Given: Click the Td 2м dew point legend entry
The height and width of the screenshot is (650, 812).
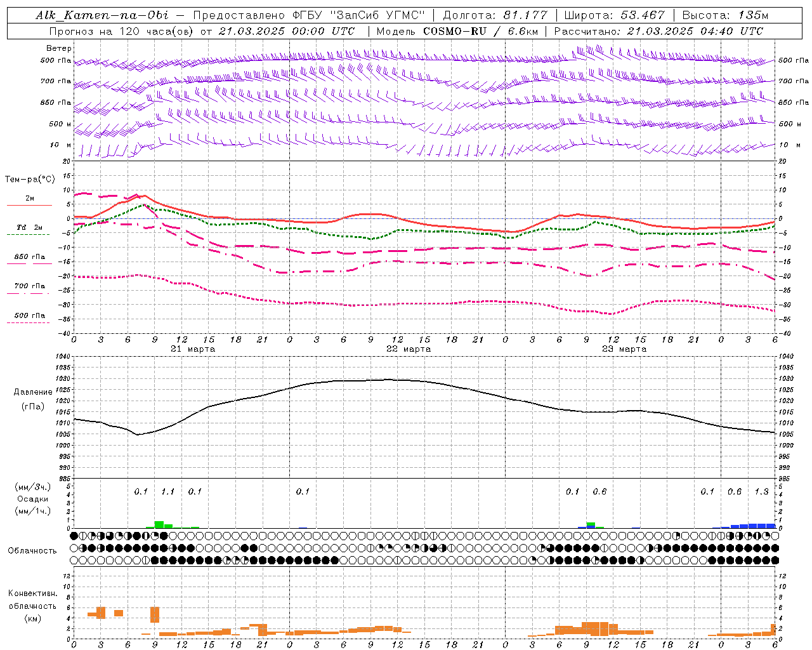Looking at the screenshot, I should point(29,227).
